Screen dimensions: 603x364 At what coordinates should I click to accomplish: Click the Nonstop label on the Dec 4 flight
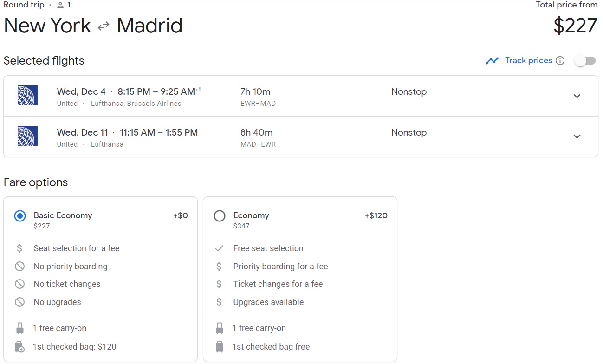click(409, 92)
